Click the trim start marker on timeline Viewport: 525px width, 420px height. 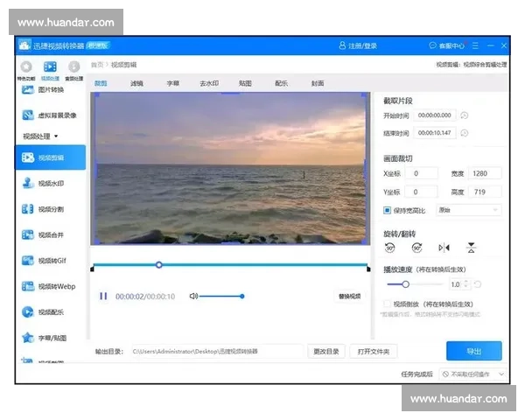tap(93, 268)
